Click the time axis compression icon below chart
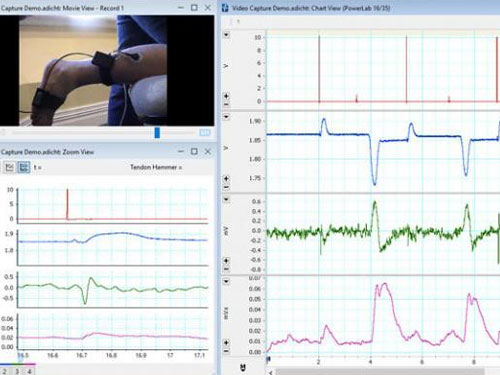 [243, 368]
